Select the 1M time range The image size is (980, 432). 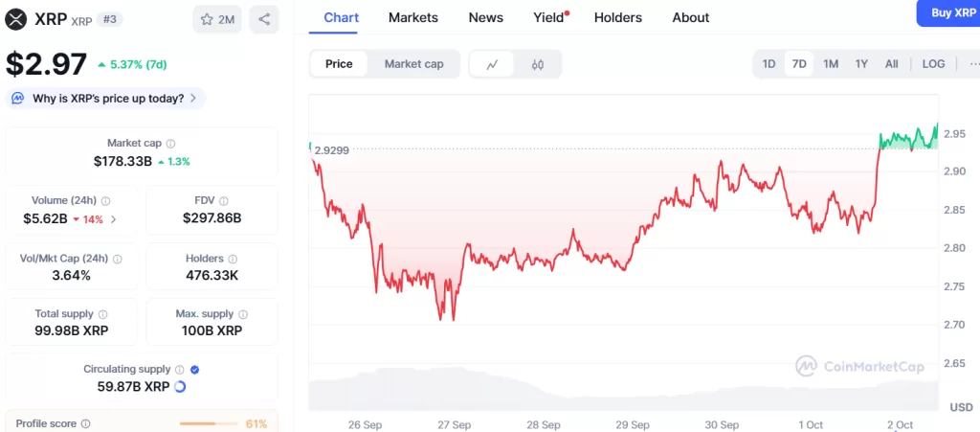(831, 64)
